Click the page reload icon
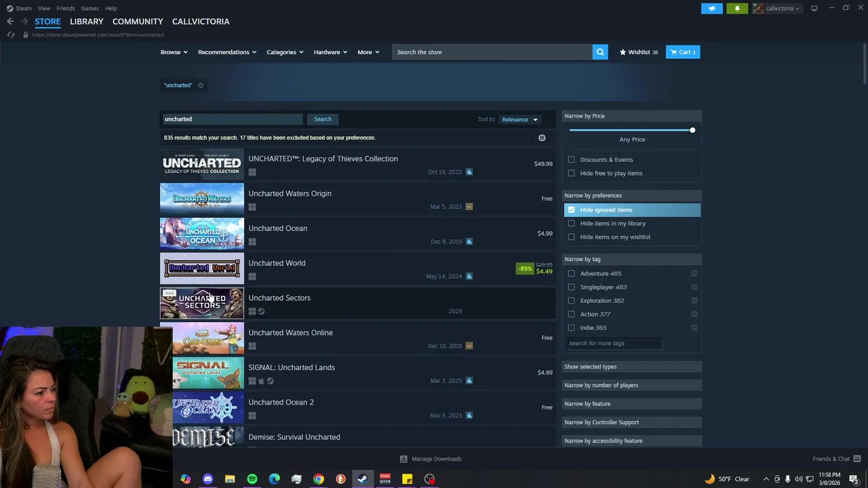 10,35
